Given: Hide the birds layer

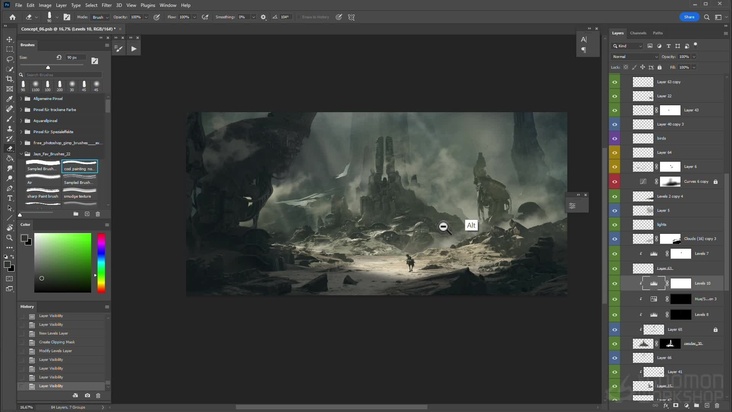Looking at the screenshot, I should [x=615, y=139].
